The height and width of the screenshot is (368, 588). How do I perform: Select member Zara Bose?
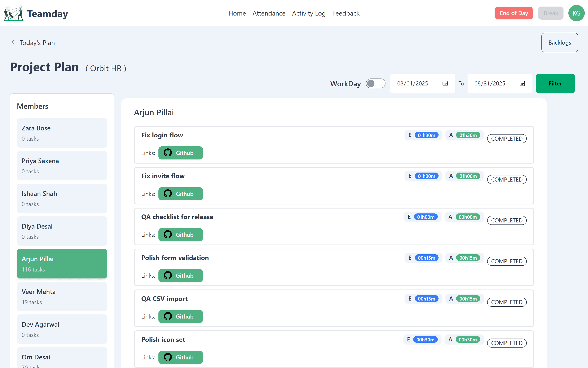[62, 133]
